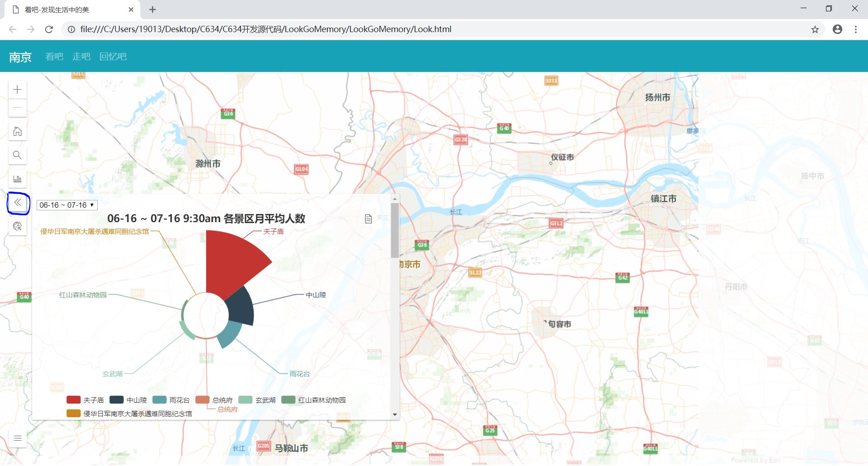868x466 pixels.
Task: Open the map search tool
Action: click(x=18, y=155)
